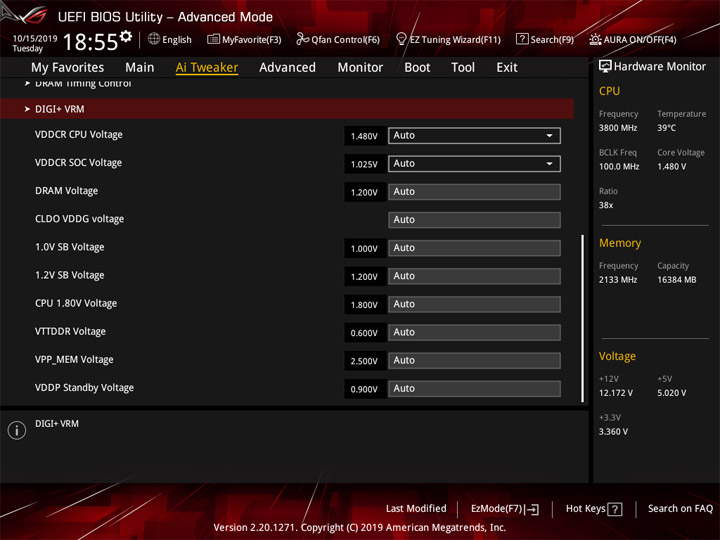Select the Ai Tweaker tab
Image resolution: width=720 pixels, height=540 pixels.
pos(207,68)
